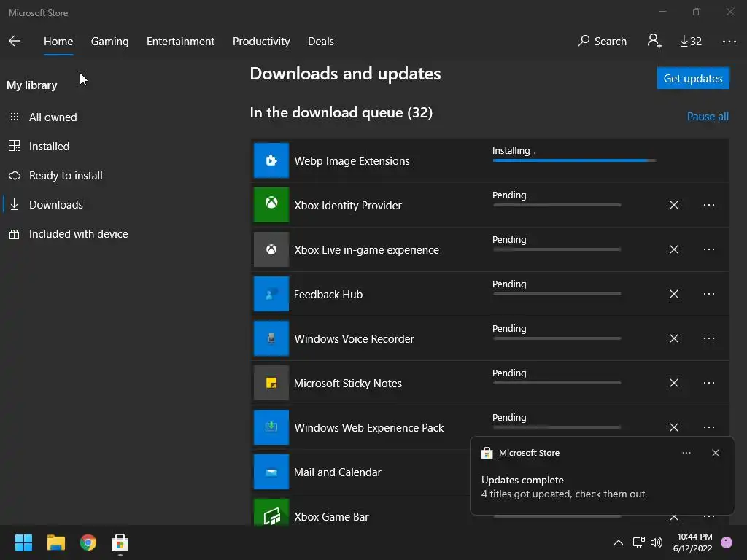Open the Webp Image Extensions entry
The image size is (747, 560).
490,160
